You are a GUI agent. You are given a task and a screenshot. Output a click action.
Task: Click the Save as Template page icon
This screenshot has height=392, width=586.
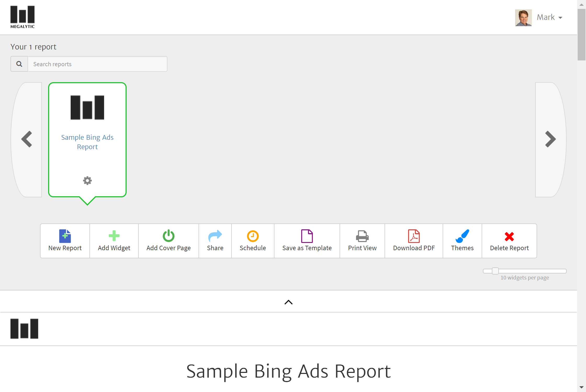(307, 236)
